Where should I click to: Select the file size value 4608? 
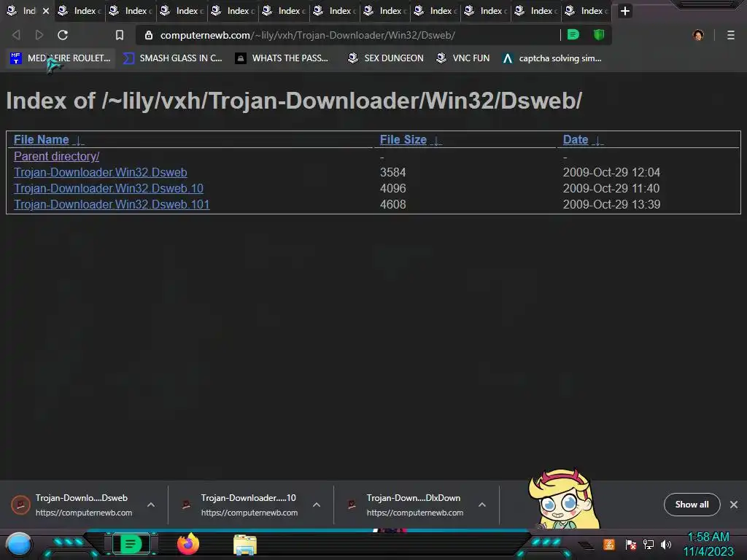[393, 204]
